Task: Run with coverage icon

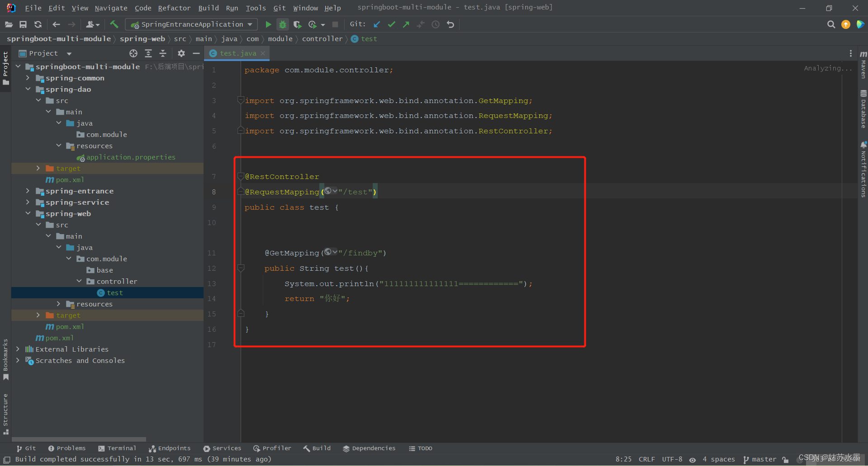Action: tap(297, 24)
